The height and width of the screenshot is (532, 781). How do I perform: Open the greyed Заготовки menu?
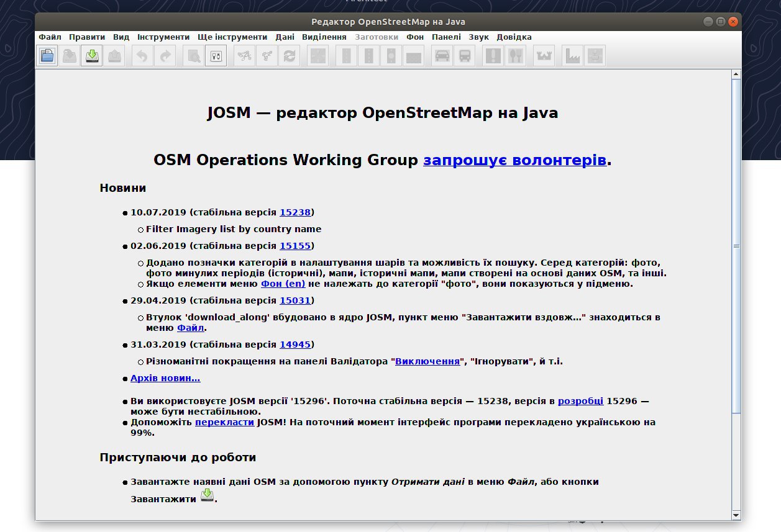377,37
